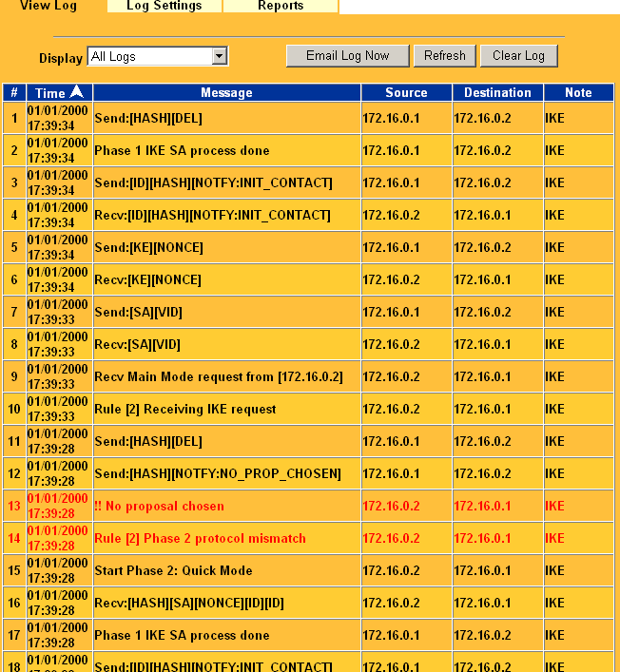Click red source 172.16.0.2 in row 13
The height and width of the screenshot is (672, 620).
pyautogui.click(x=391, y=507)
